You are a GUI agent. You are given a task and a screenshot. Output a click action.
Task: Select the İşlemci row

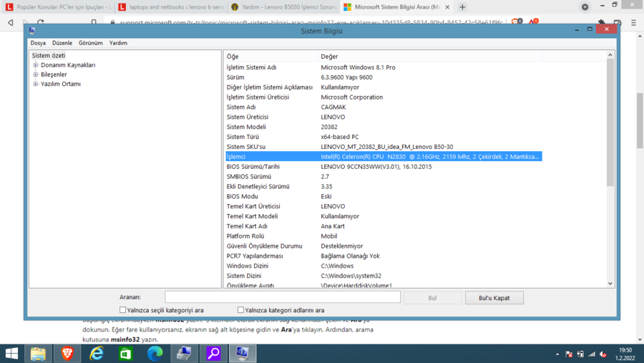pyautogui.click(x=384, y=157)
